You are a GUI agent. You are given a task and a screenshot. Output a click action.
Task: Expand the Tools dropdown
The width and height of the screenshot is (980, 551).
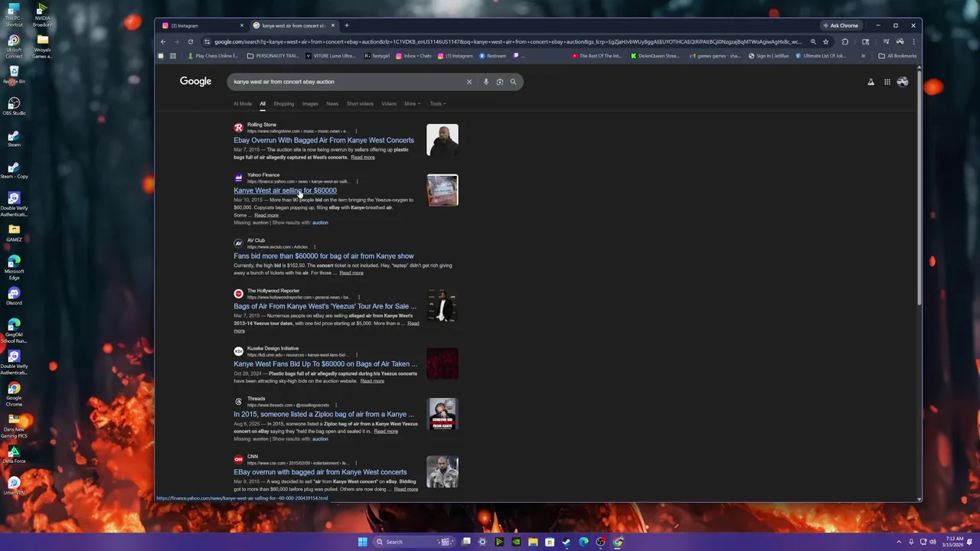click(x=437, y=103)
